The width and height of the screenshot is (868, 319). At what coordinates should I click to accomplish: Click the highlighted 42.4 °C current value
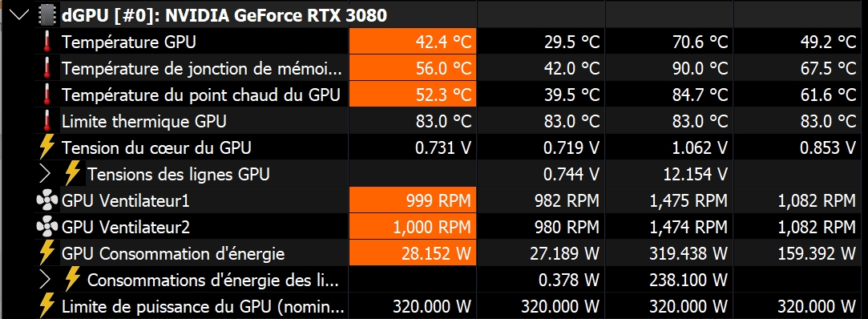pyautogui.click(x=413, y=42)
